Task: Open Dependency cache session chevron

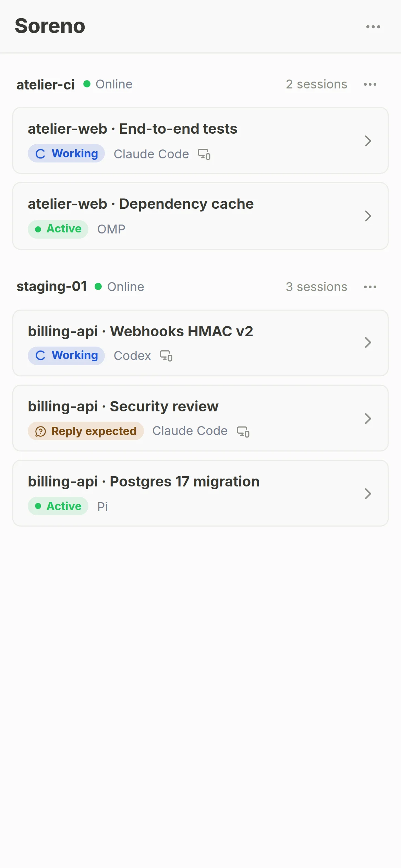Action: pos(368,216)
